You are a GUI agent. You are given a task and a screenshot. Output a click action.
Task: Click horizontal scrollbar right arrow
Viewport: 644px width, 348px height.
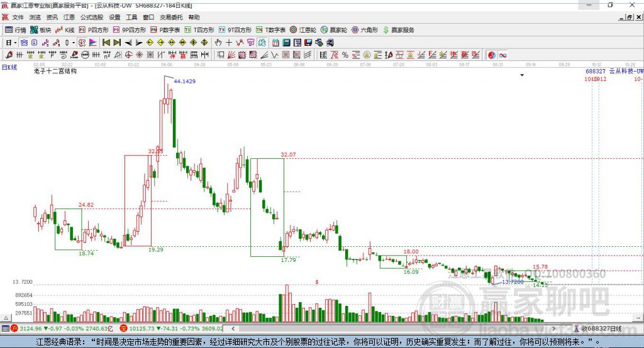(x=553, y=329)
